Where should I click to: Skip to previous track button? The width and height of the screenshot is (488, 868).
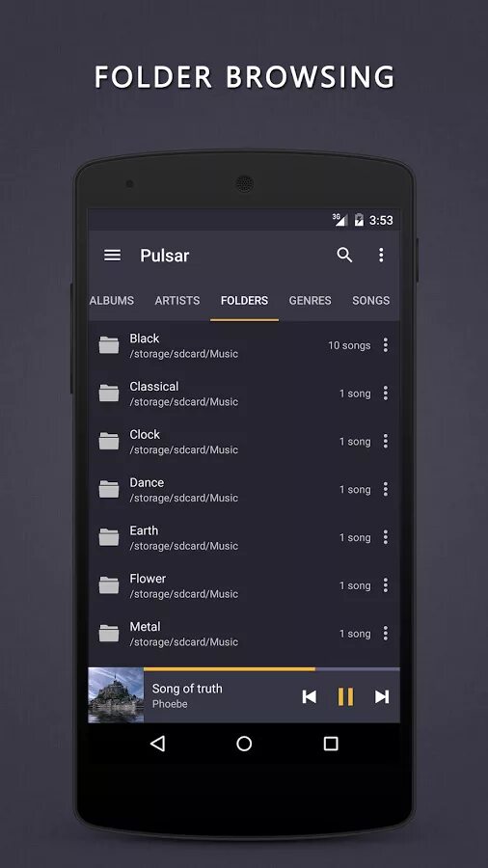coord(310,696)
